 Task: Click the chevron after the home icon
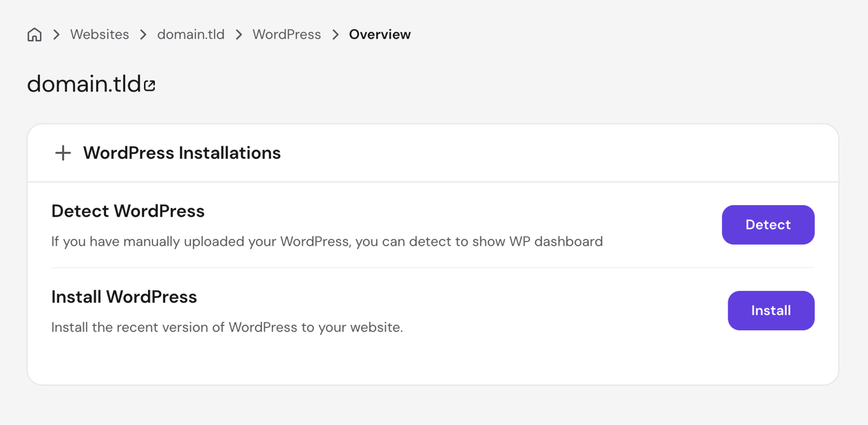coord(57,35)
